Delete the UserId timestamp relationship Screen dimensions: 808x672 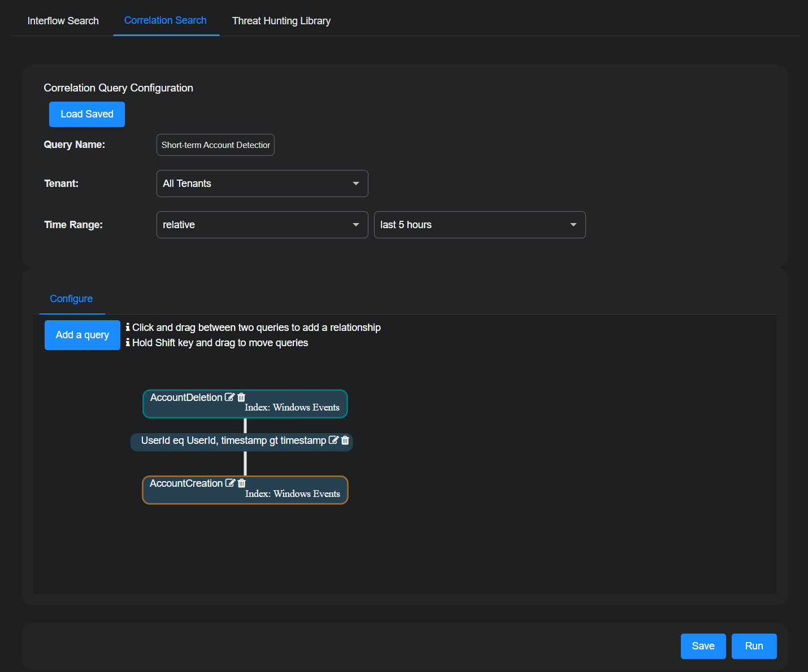point(345,440)
